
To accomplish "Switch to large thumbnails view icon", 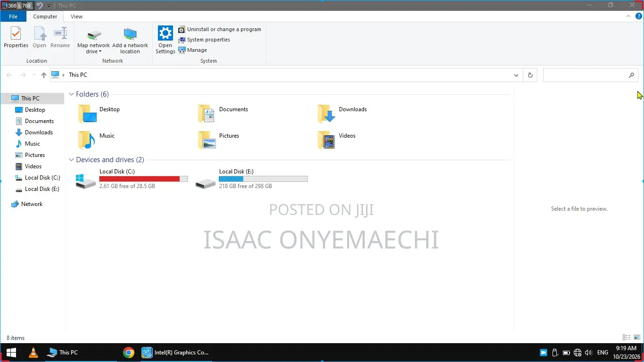I will click(637, 337).
